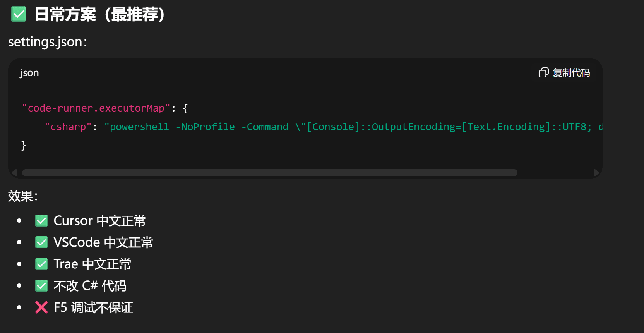
Task: Click the green checkmark next to Cursor 中文正常
Action: pos(41,221)
